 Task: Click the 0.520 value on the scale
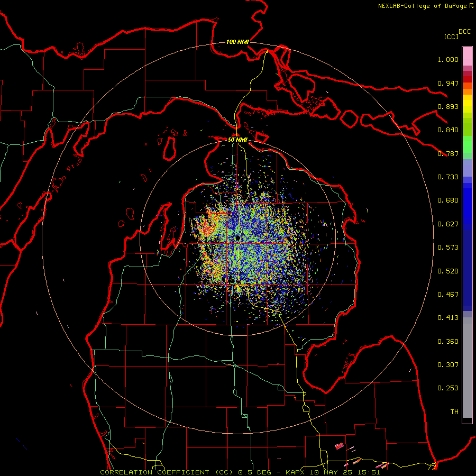click(x=448, y=271)
